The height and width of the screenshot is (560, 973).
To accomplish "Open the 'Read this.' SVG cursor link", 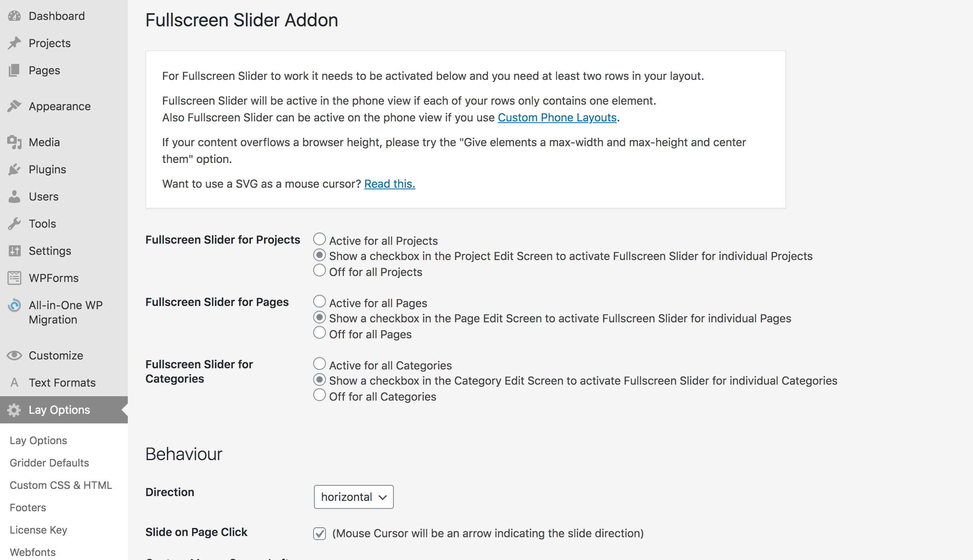I will pyautogui.click(x=389, y=184).
